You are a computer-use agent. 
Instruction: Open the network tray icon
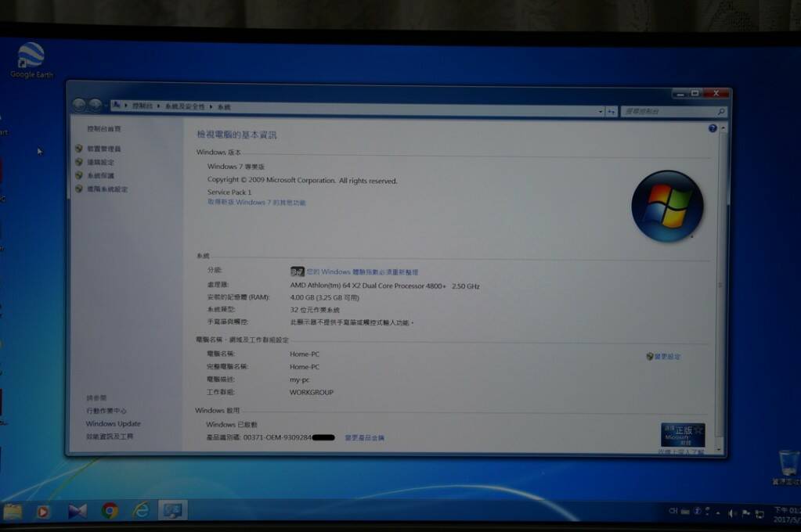[x=760, y=515]
